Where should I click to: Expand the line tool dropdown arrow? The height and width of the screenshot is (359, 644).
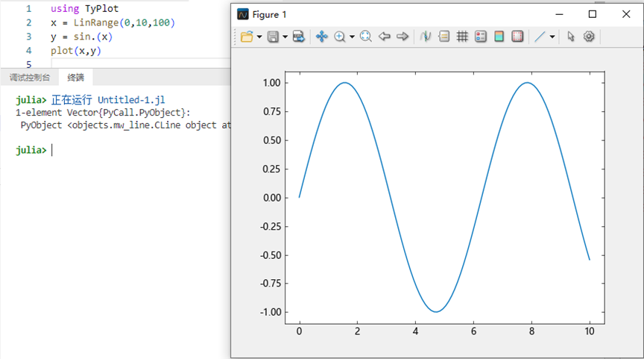click(552, 37)
